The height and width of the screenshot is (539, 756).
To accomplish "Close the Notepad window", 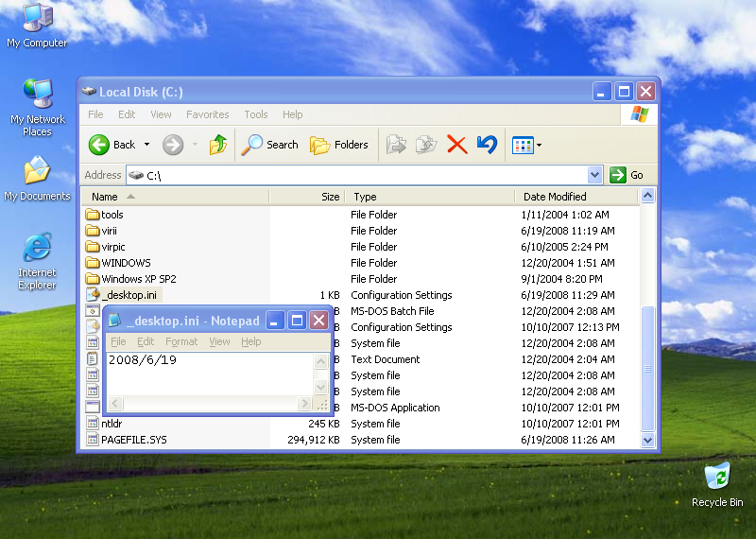I will (319, 321).
